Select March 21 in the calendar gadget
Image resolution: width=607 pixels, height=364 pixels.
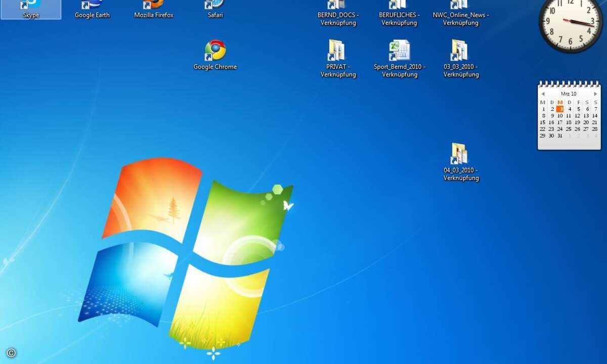(x=595, y=122)
